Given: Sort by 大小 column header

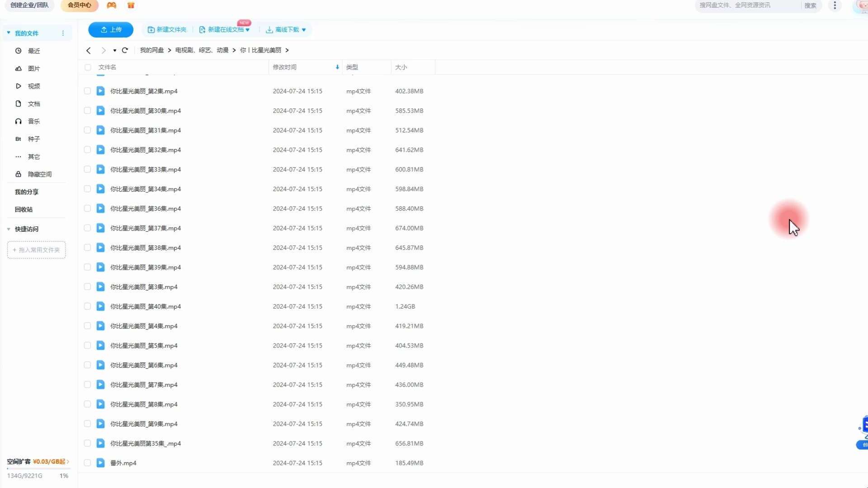Looking at the screenshot, I should (x=401, y=67).
